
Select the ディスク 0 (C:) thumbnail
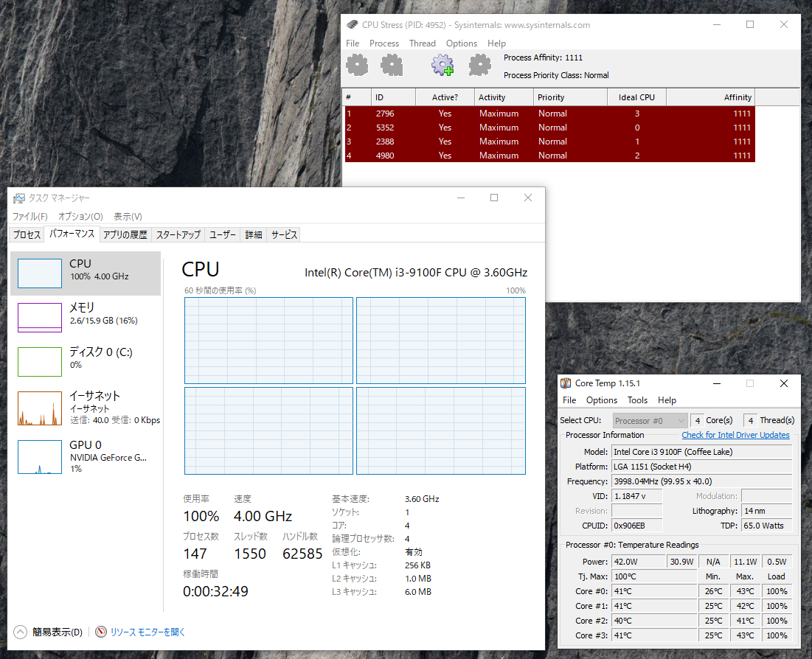tap(40, 362)
